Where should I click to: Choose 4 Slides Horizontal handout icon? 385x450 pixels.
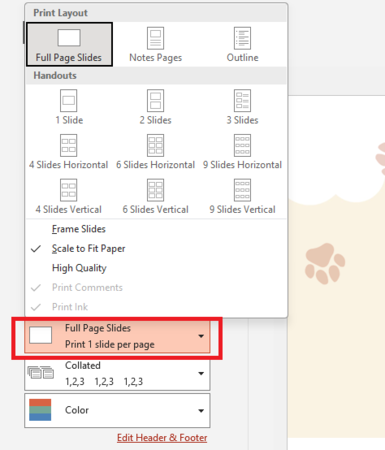coord(69,145)
